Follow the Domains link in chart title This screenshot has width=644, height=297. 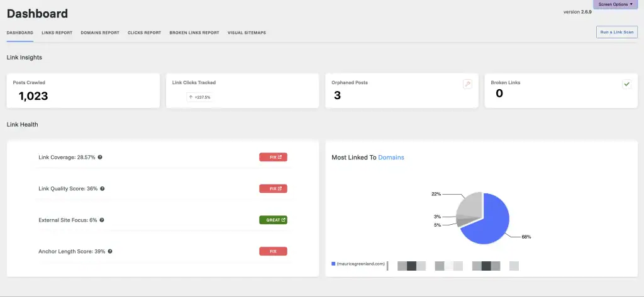pyautogui.click(x=391, y=158)
